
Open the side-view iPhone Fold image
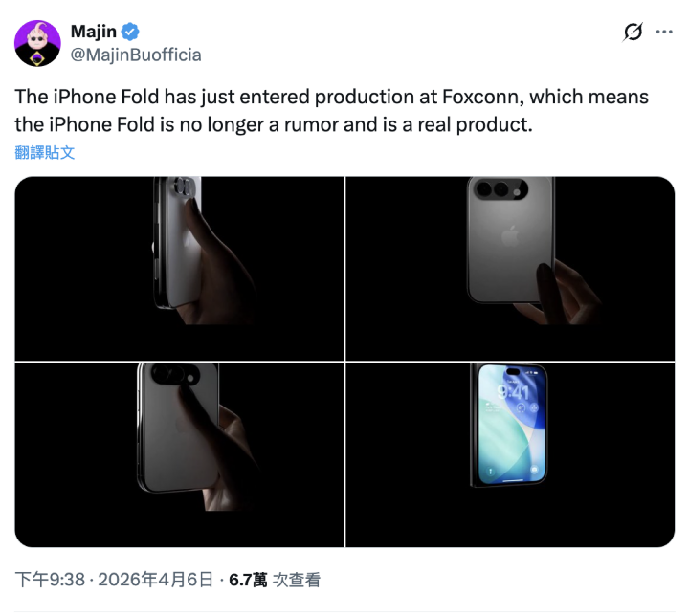tap(179, 268)
